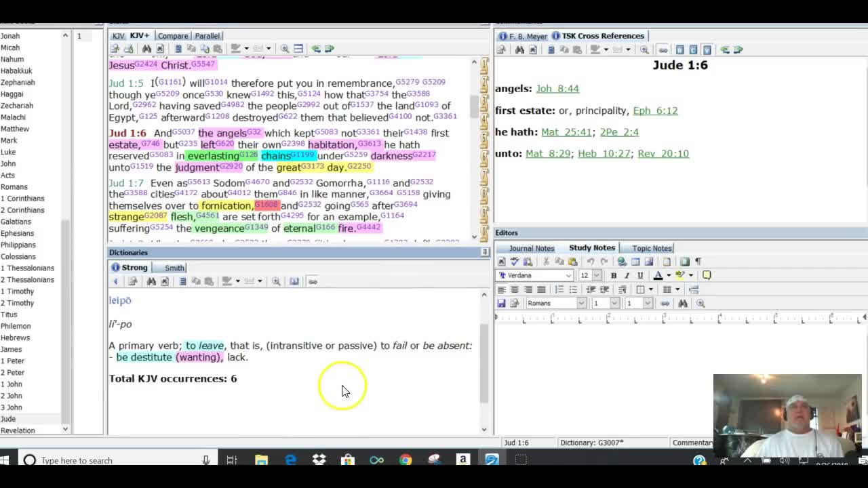Screen dimensions: 868x488
Task: Click the insert table icon in Editors toolbar
Action: click(635, 262)
